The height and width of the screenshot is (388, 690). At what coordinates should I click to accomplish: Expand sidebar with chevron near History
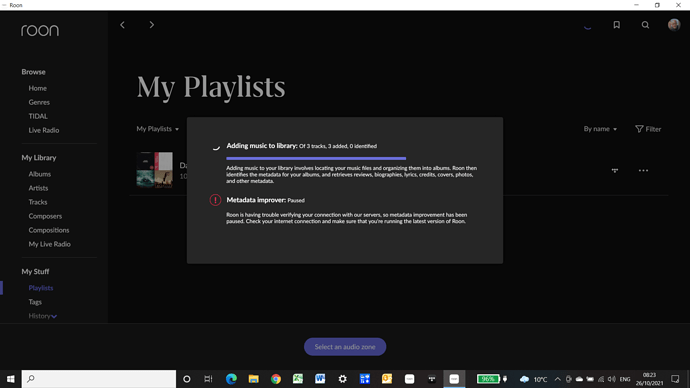(54, 316)
